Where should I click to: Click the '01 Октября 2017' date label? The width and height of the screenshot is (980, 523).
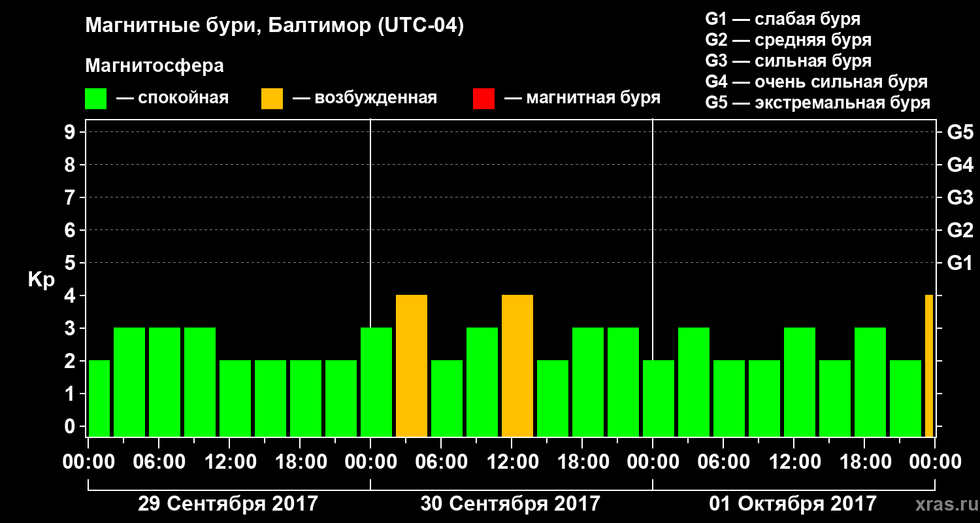[793, 504]
